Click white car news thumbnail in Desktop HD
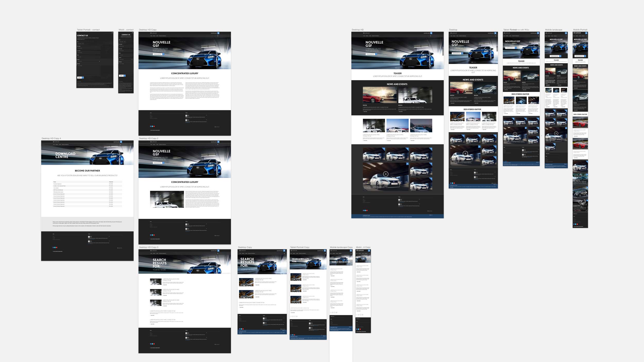 click(x=415, y=95)
